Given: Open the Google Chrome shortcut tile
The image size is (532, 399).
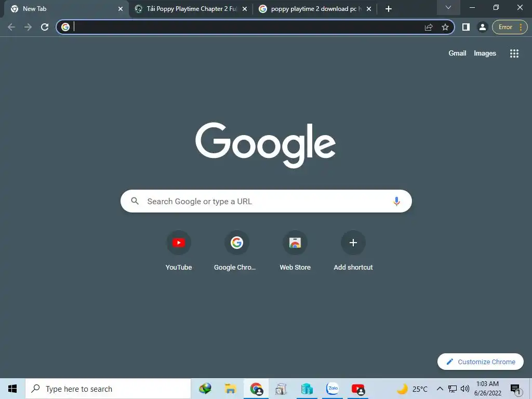Looking at the screenshot, I should click(236, 251).
